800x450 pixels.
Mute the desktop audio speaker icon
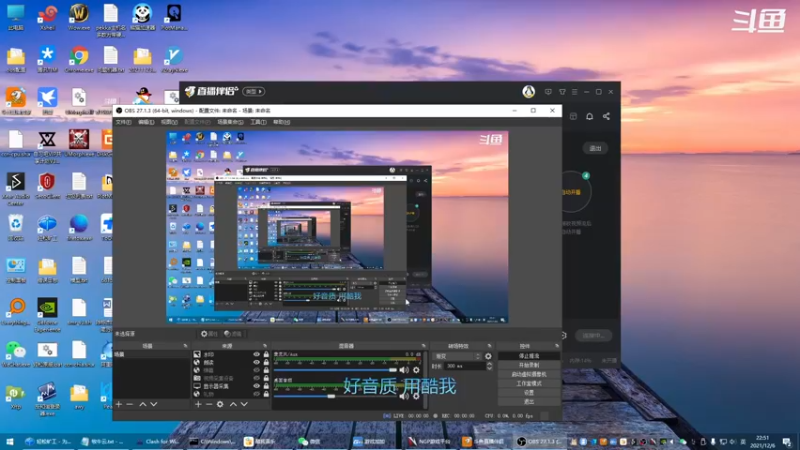(x=404, y=396)
